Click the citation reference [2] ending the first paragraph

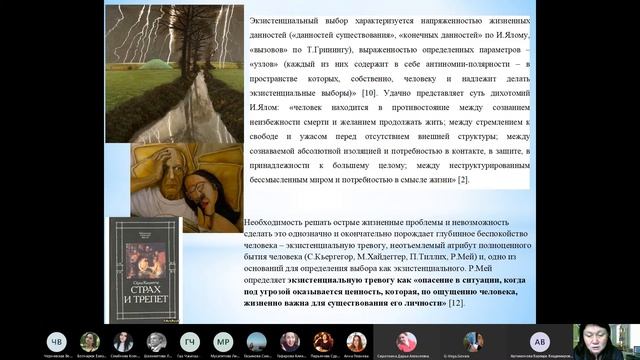463,180
